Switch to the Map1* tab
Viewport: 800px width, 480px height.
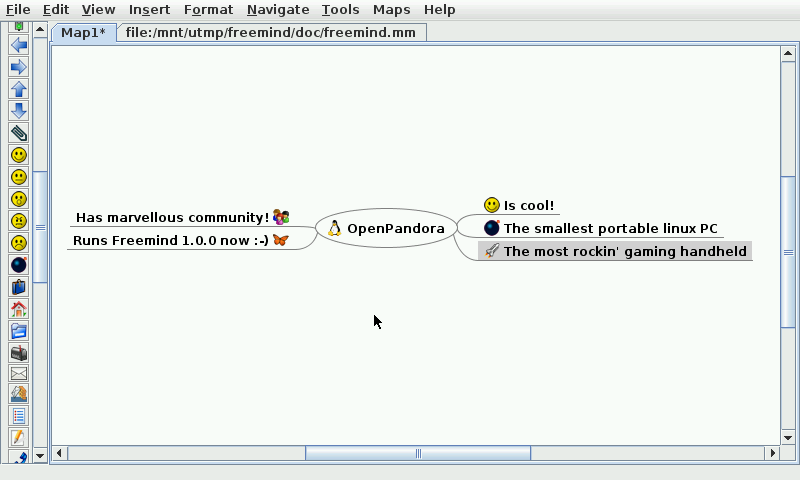tap(84, 33)
